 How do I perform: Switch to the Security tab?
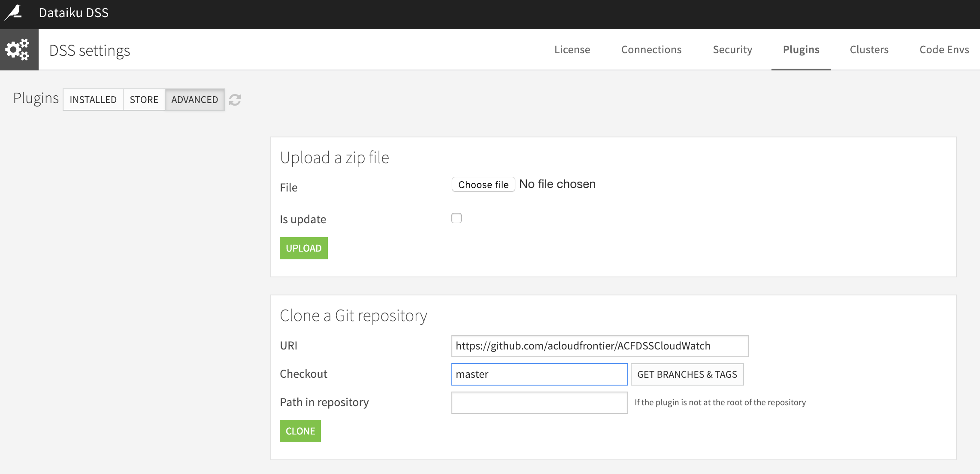[x=732, y=50]
